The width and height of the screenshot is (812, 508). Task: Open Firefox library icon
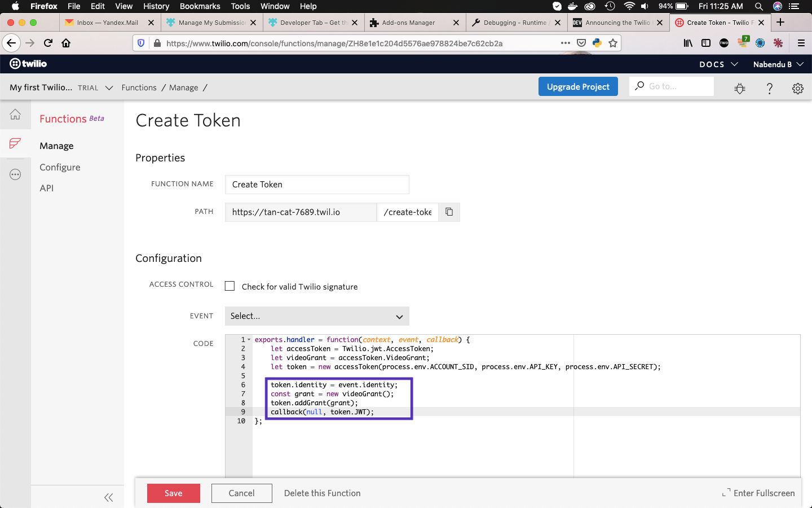[x=688, y=43]
